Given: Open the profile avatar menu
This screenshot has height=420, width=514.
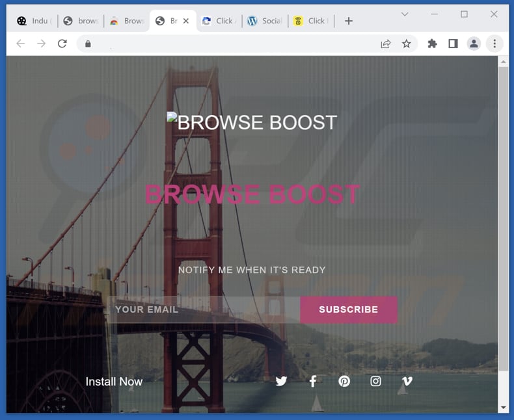Looking at the screenshot, I should pyautogui.click(x=474, y=44).
